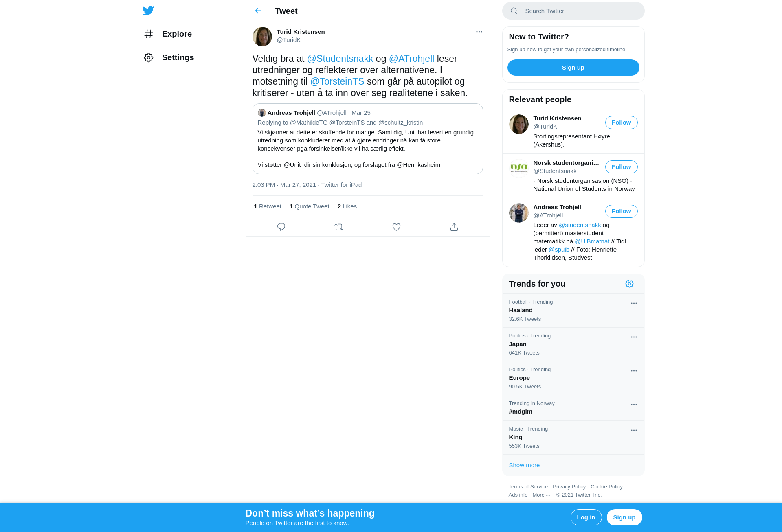Image resolution: width=782 pixels, height=532 pixels.
Task: Click the Log in button
Action: tap(586, 517)
